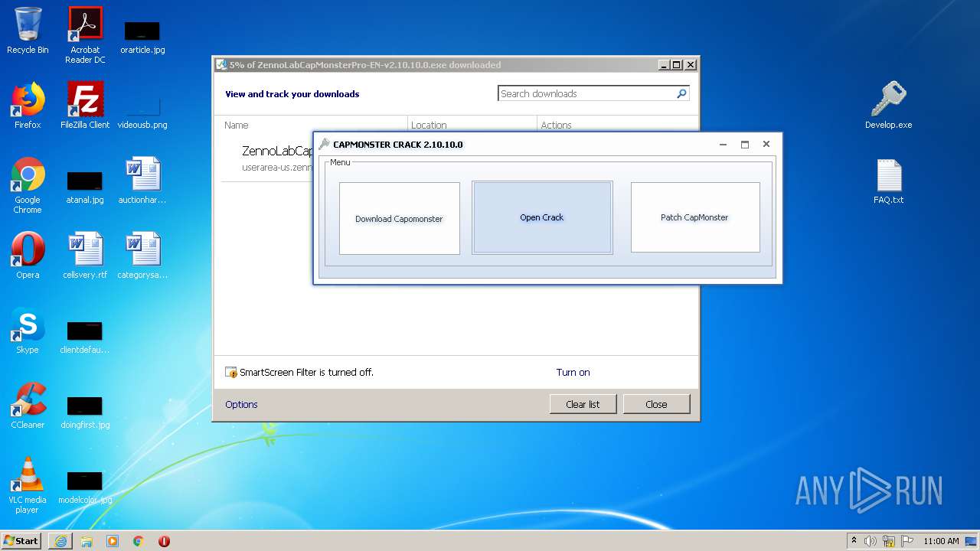Open the Options link in downloads window
The image size is (980, 551).
tap(241, 404)
